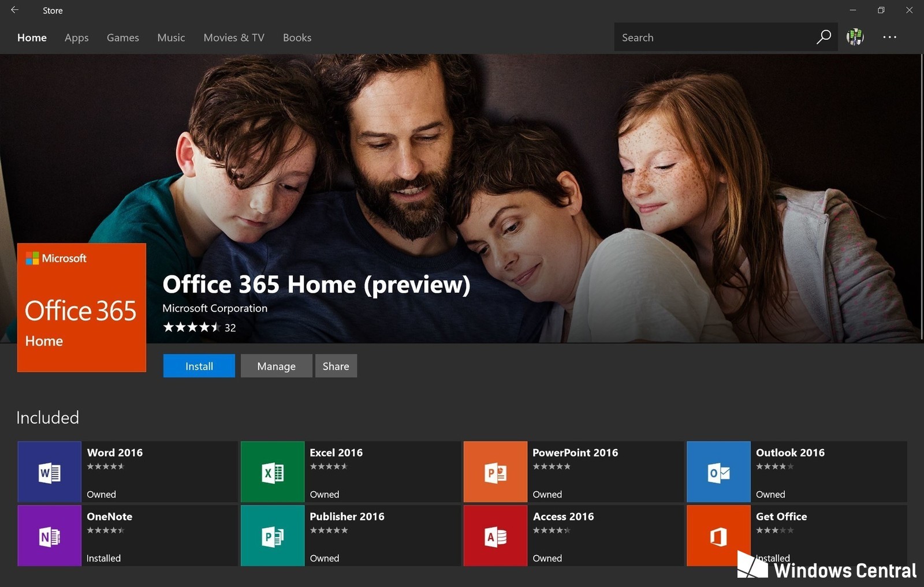Switch to the Books tab

pos(297,38)
